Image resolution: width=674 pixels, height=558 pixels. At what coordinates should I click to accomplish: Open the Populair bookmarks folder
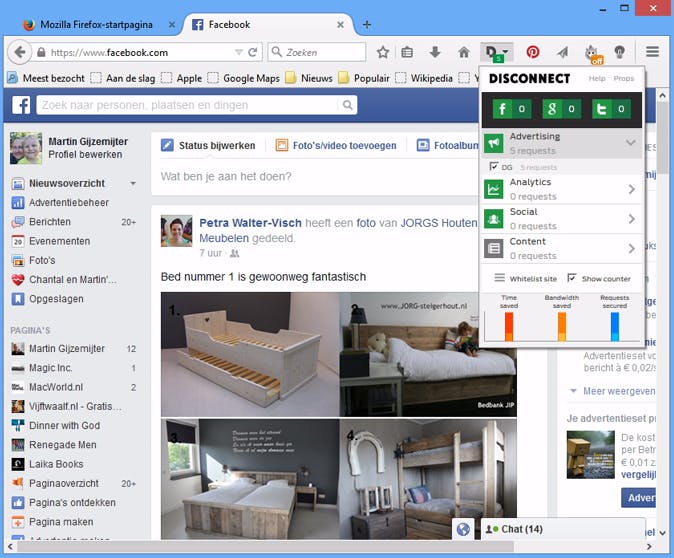[365, 78]
